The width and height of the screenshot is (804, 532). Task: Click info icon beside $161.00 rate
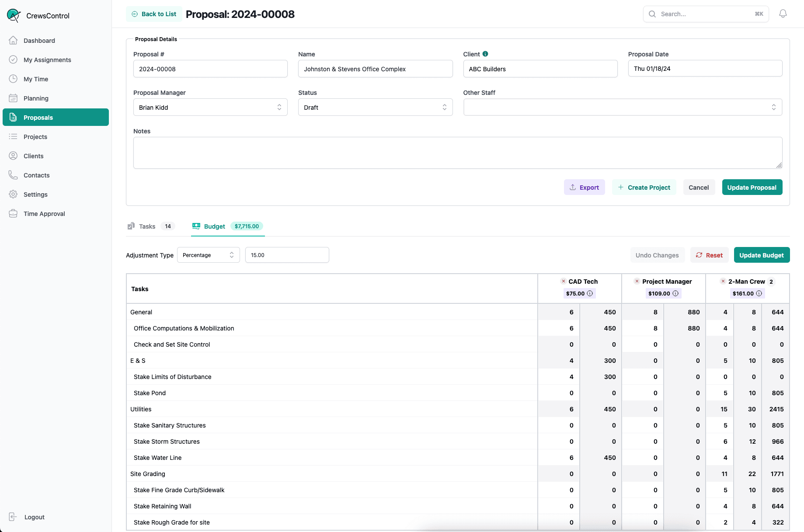coord(759,293)
